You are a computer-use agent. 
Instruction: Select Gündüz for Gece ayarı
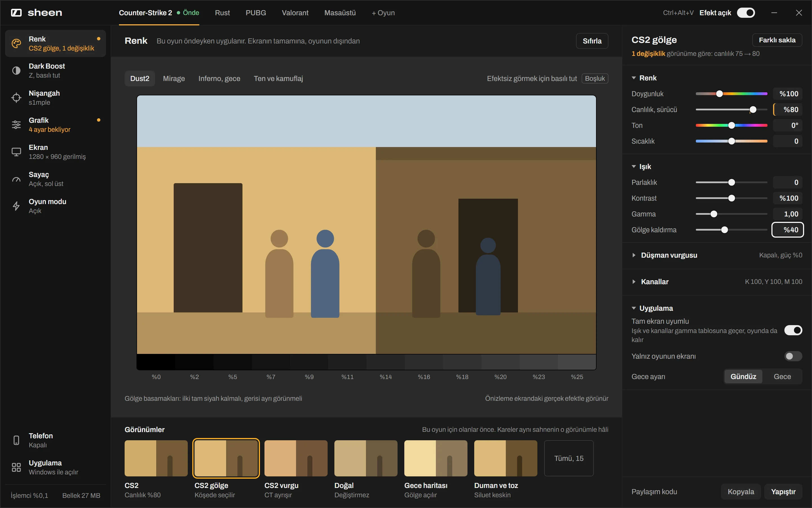click(743, 377)
